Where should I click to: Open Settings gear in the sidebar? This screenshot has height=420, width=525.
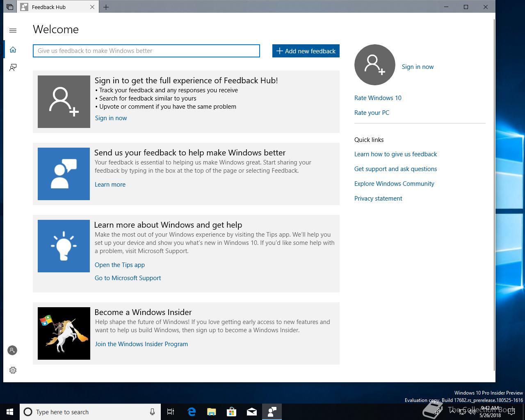pyautogui.click(x=13, y=370)
